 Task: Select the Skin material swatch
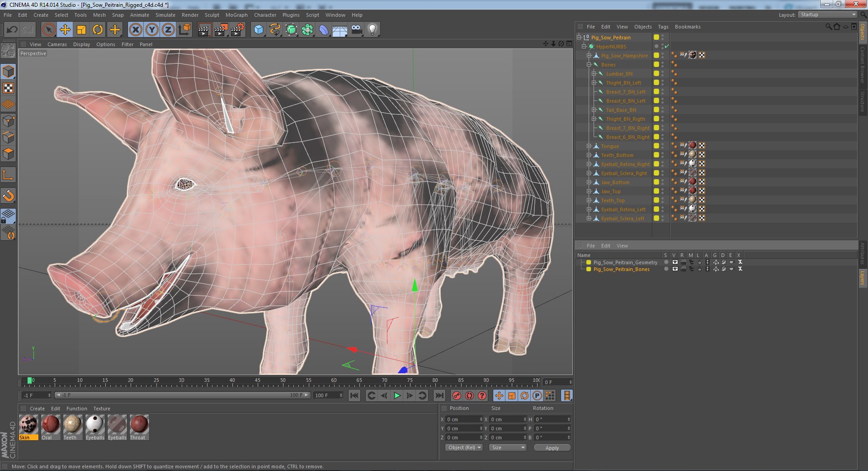(x=28, y=427)
